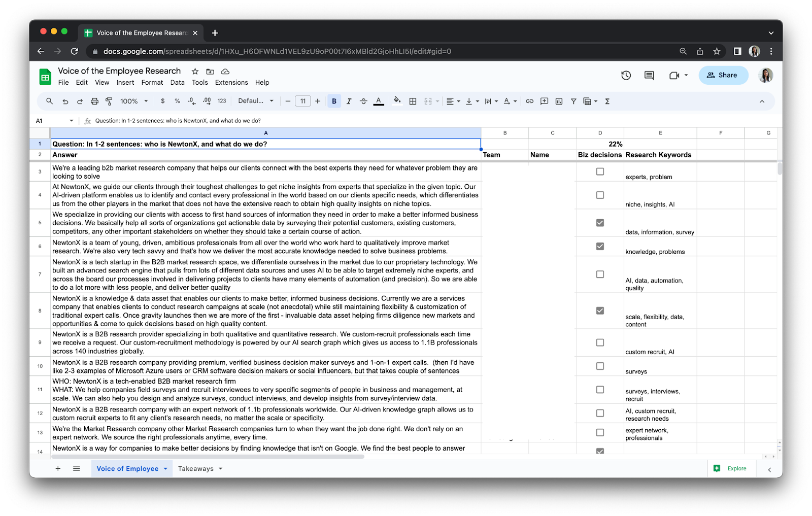Click the Share button
Image resolution: width=812 pixels, height=516 pixels.
723,75
